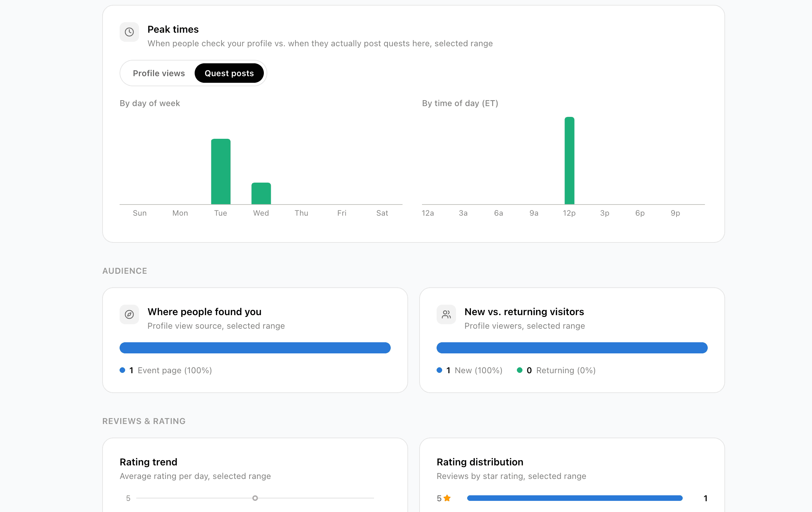The width and height of the screenshot is (812, 512).
Task: Click the blue dot next to New (100%)
Action: (x=439, y=370)
